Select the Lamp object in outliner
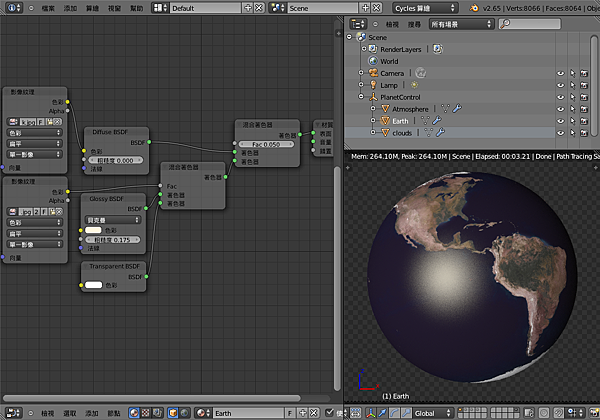The height and width of the screenshot is (420, 600). pyautogui.click(x=389, y=85)
